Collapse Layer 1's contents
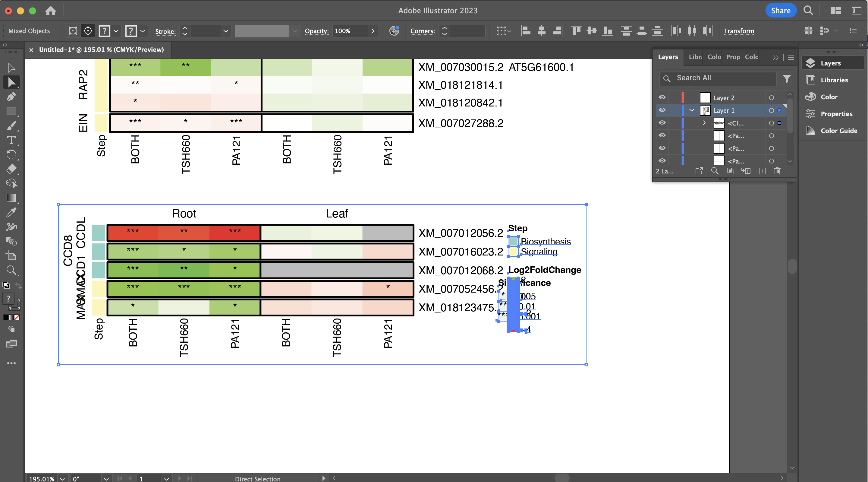 point(691,110)
